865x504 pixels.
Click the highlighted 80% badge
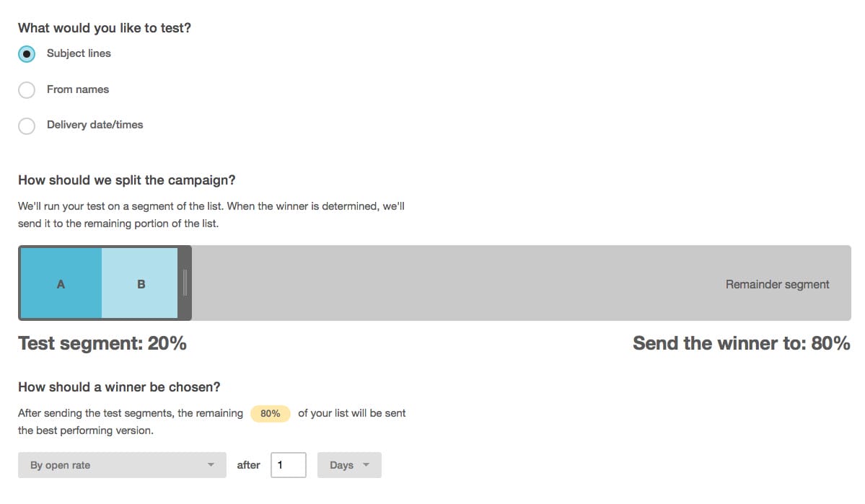(x=270, y=413)
